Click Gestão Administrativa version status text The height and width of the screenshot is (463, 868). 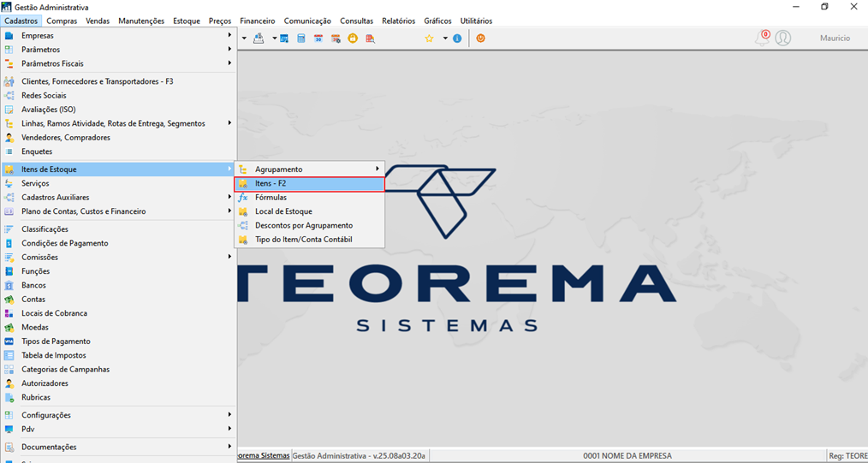pos(358,456)
